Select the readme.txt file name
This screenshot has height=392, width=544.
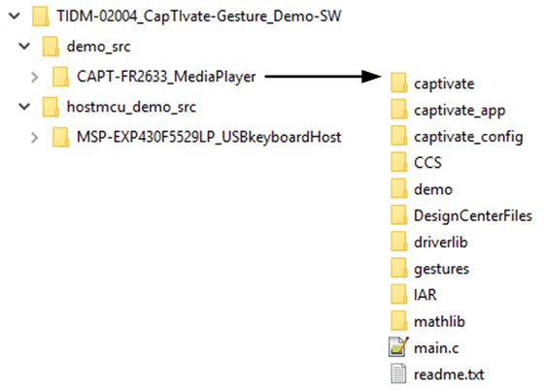[449, 375]
